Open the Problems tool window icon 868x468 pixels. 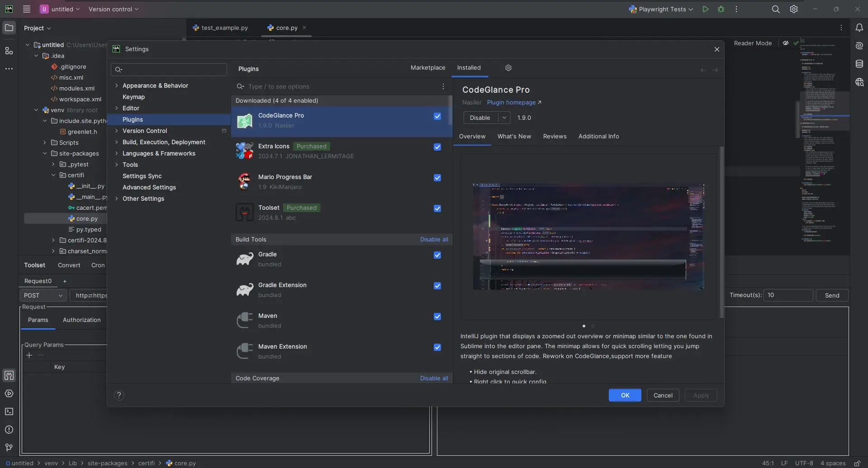point(9,430)
